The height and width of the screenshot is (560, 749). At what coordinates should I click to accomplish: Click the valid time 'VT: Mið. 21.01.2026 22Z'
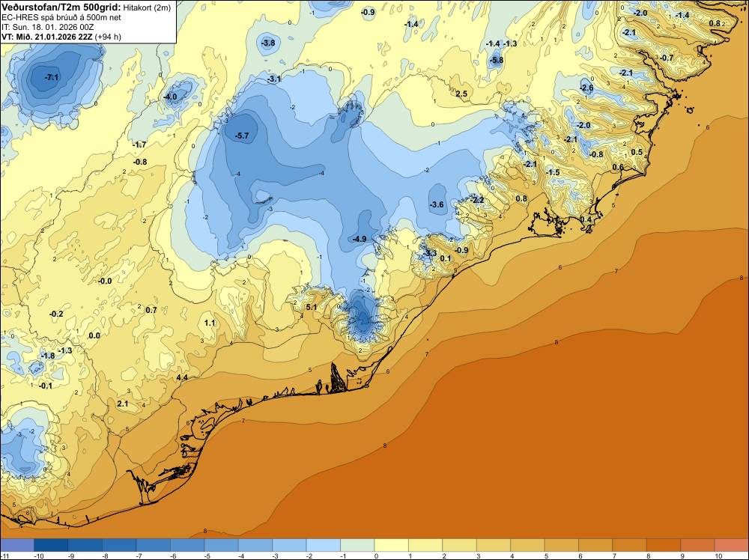46,37
